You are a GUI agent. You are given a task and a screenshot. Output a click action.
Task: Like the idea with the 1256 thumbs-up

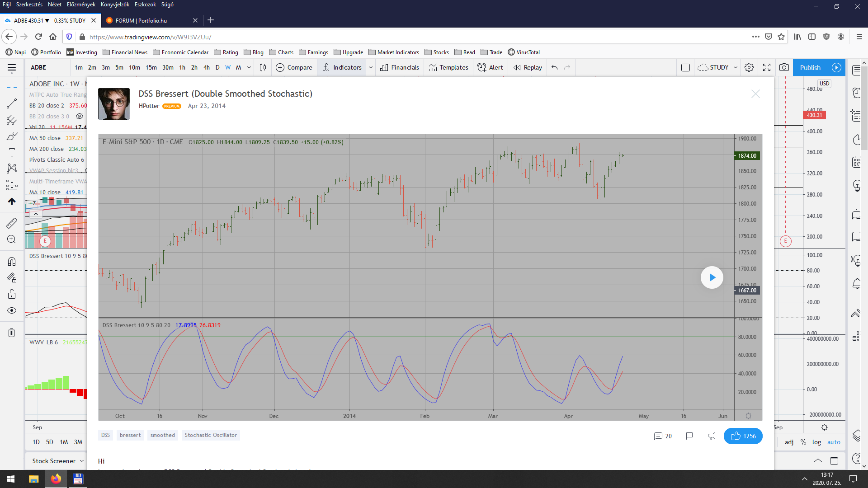coord(743,436)
